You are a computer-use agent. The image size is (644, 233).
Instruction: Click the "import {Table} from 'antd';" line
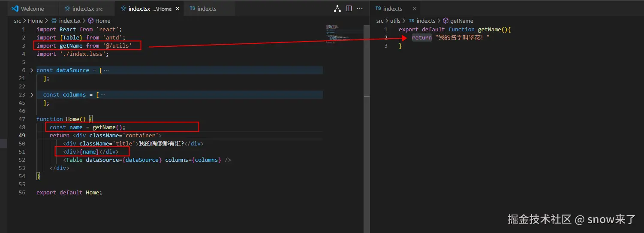(81, 38)
